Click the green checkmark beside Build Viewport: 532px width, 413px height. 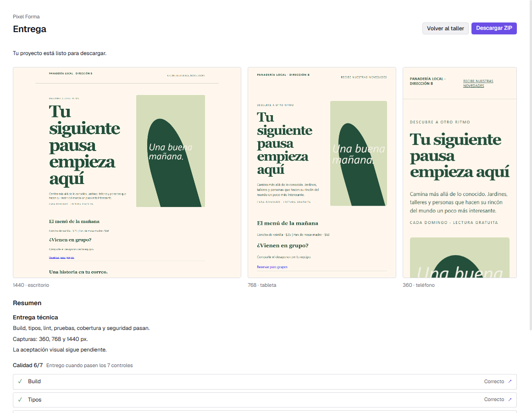[20, 381]
